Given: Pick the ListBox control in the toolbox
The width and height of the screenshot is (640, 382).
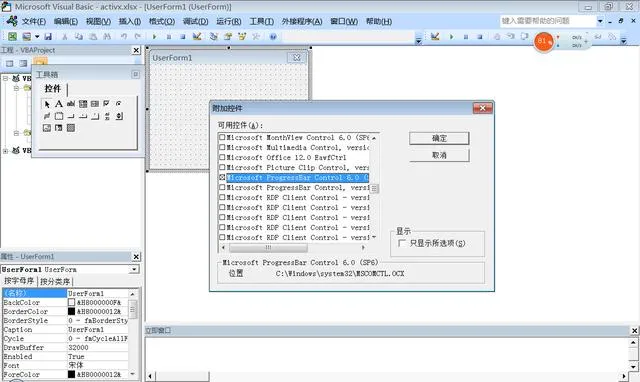Looking at the screenshot, I should click(x=95, y=104).
